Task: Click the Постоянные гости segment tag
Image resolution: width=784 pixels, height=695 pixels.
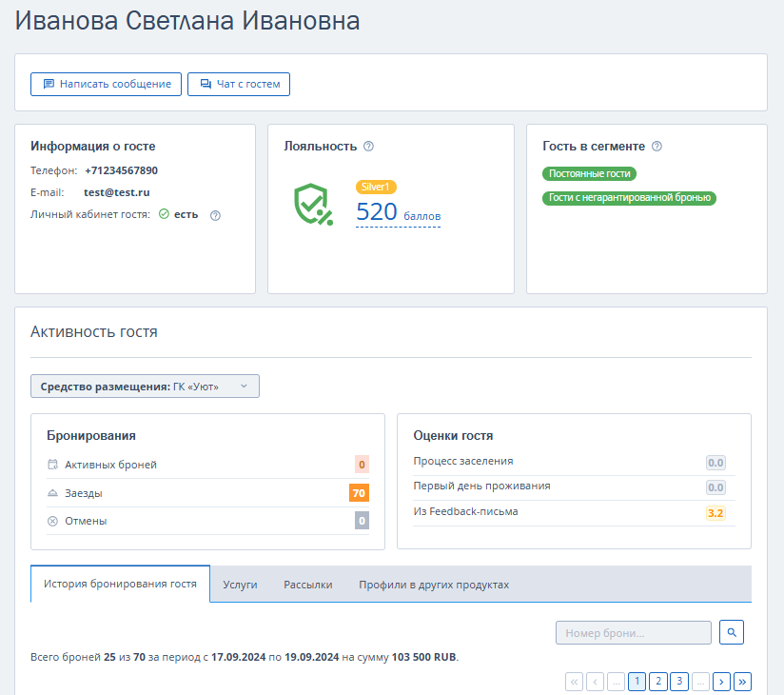Action: (589, 173)
